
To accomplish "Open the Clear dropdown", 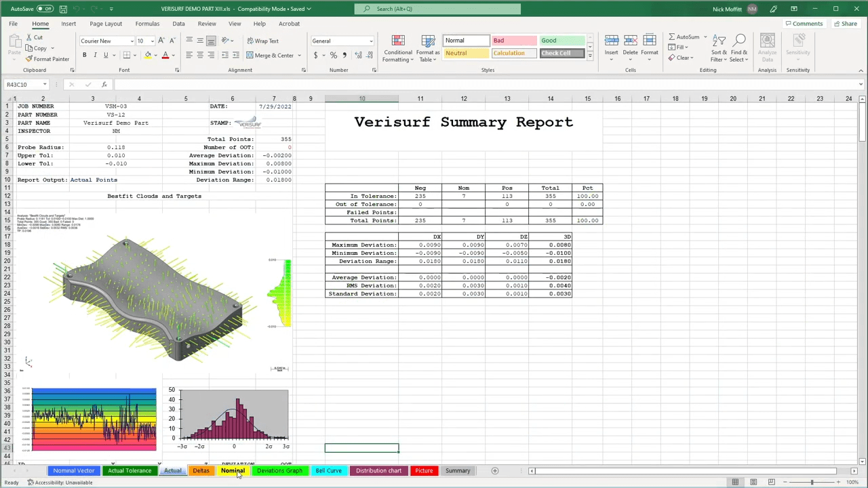I will 681,58.
